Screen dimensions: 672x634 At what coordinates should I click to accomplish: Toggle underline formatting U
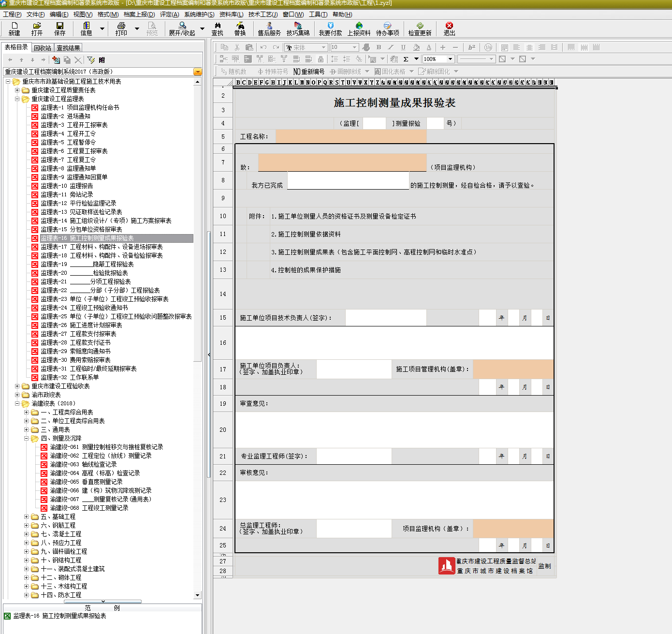403,47
